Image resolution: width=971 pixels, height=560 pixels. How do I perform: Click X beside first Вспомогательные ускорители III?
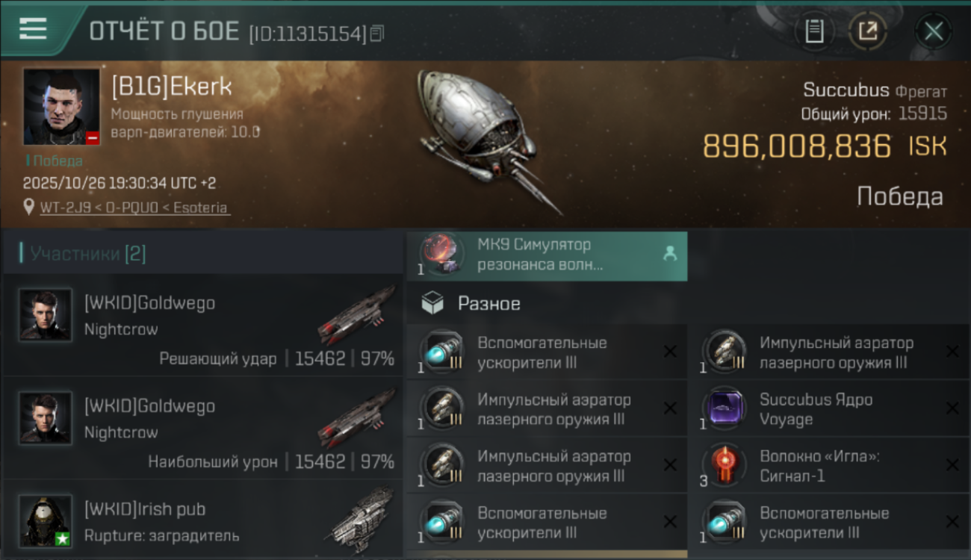(670, 352)
